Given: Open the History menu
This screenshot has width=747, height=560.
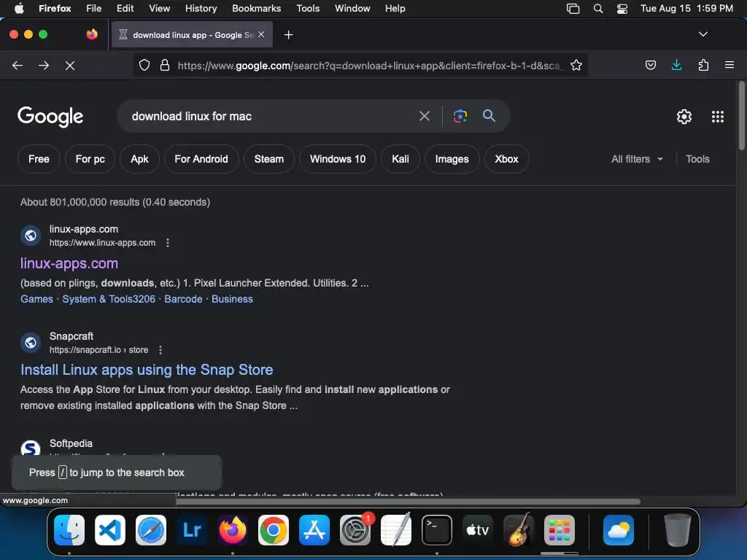Looking at the screenshot, I should pyautogui.click(x=201, y=9).
